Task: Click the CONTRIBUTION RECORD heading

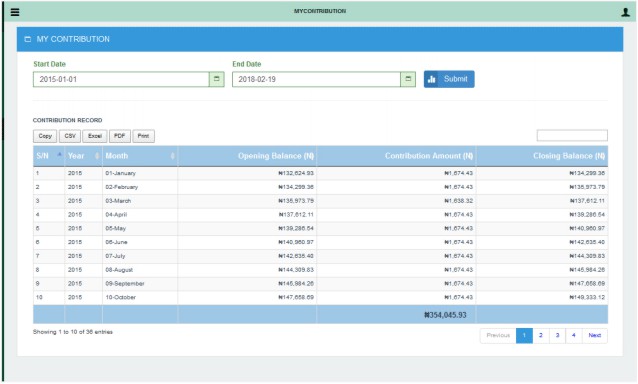Action: tap(68, 120)
